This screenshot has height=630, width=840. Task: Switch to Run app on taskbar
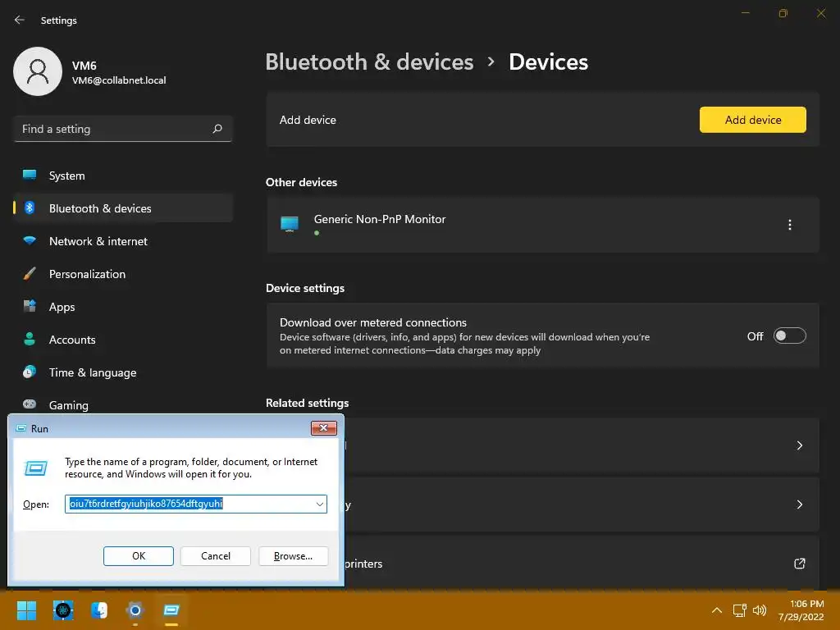point(171,610)
